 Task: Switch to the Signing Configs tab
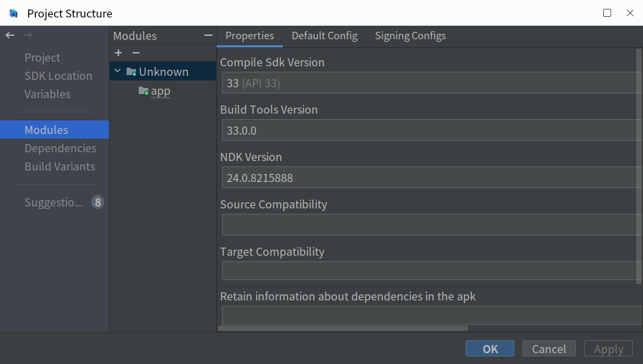[x=410, y=36]
